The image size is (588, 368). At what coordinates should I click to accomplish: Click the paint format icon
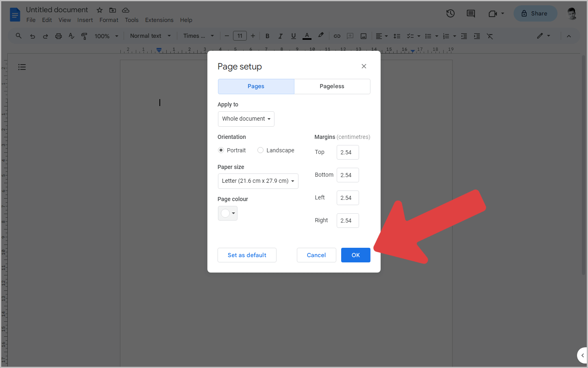[84, 36]
